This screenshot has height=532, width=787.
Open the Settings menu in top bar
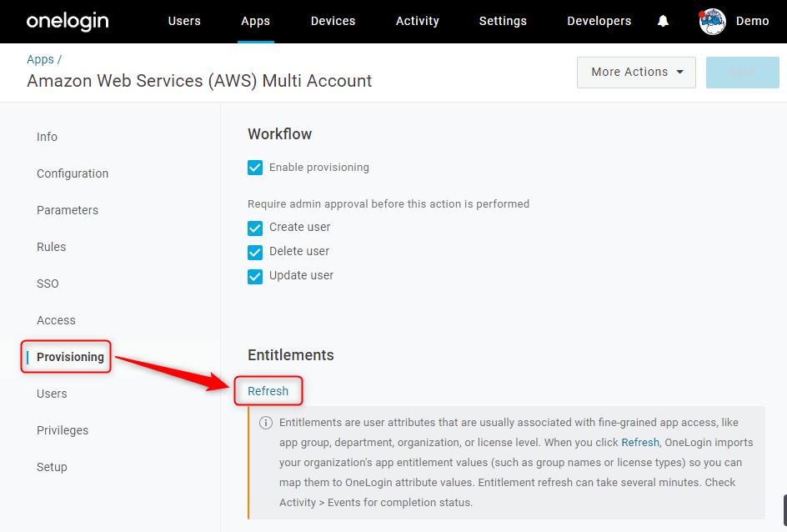503,21
